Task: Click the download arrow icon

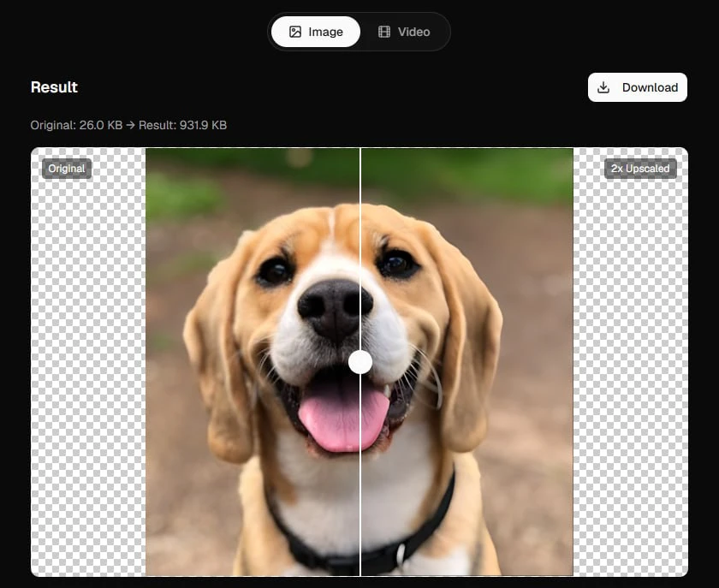Action: click(603, 87)
